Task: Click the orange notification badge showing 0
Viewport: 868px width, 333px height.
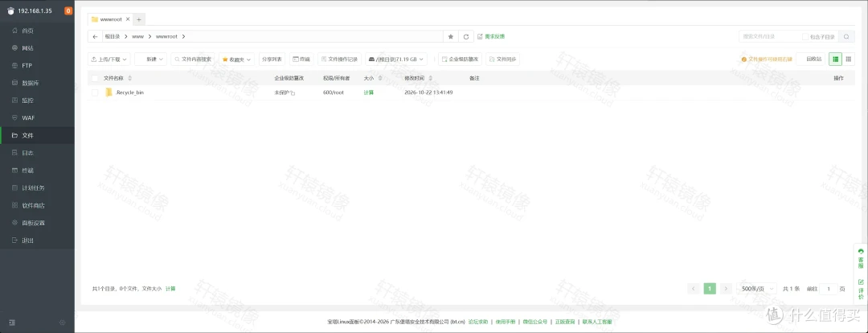Action: click(x=68, y=10)
